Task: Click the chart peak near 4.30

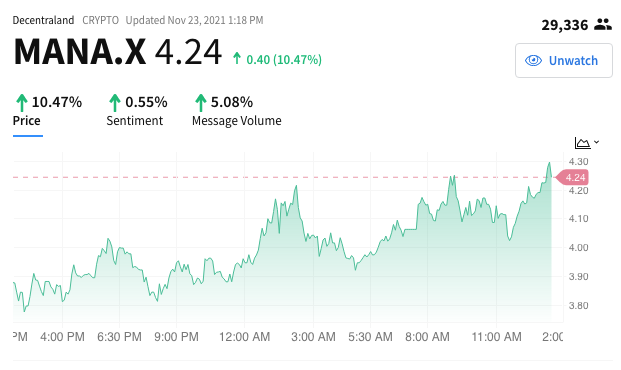Action: point(549,163)
